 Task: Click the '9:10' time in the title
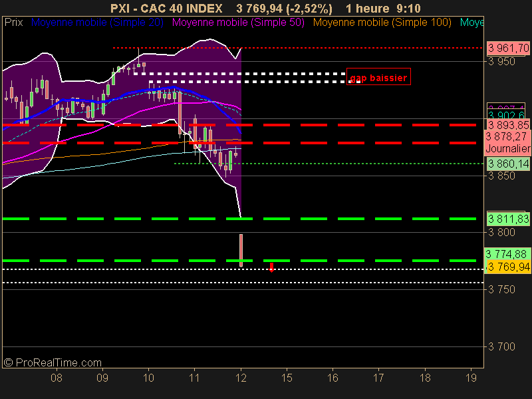tap(408, 8)
